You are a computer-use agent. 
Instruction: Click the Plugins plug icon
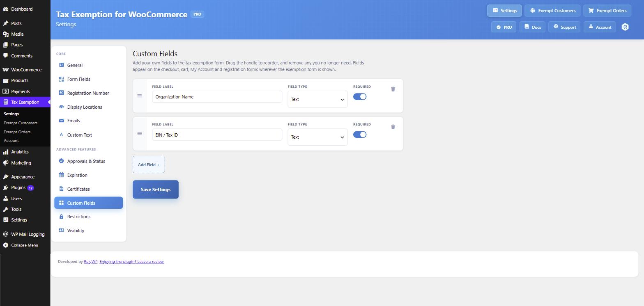tap(5, 187)
